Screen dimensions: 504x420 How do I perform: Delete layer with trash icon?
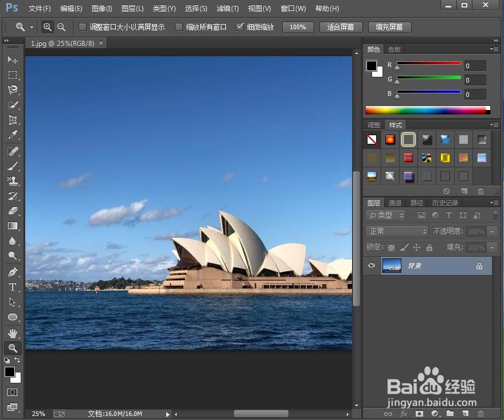(480, 414)
